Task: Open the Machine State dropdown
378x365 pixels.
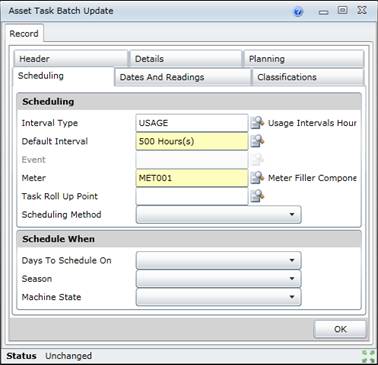Action: (x=219, y=297)
